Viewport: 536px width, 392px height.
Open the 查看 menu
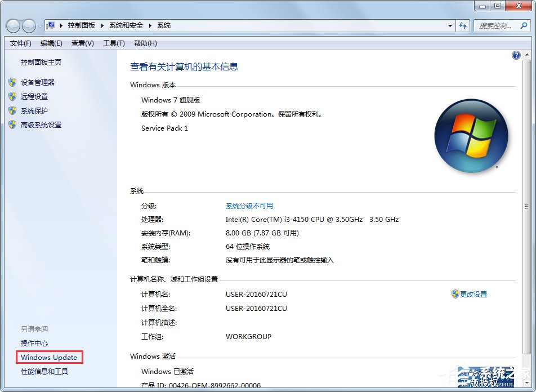(82, 43)
